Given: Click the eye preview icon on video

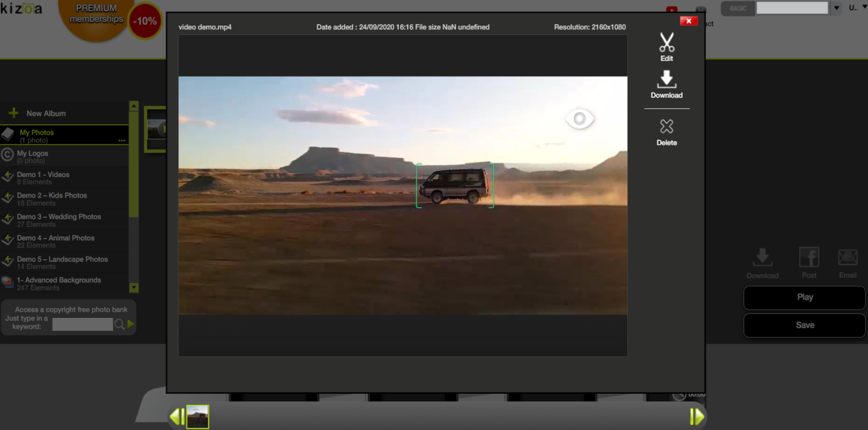Looking at the screenshot, I should coord(580,119).
